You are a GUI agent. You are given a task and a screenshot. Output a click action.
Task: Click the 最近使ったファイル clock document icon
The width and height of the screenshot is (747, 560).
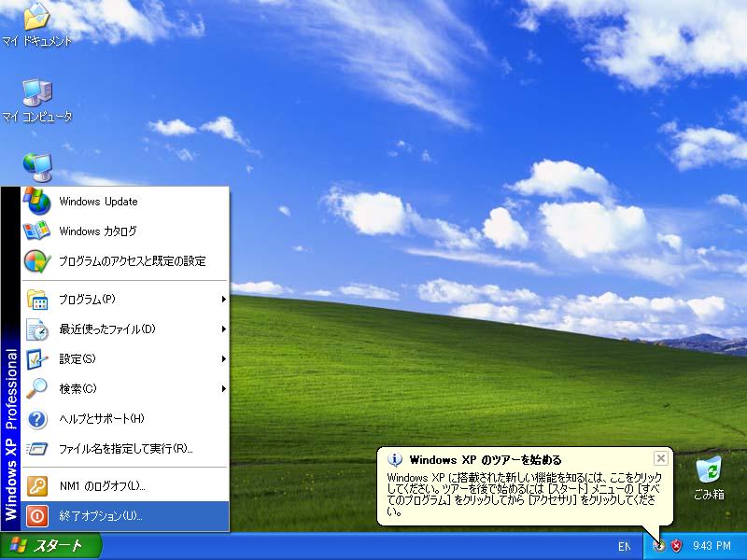click(x=36, y=329)
